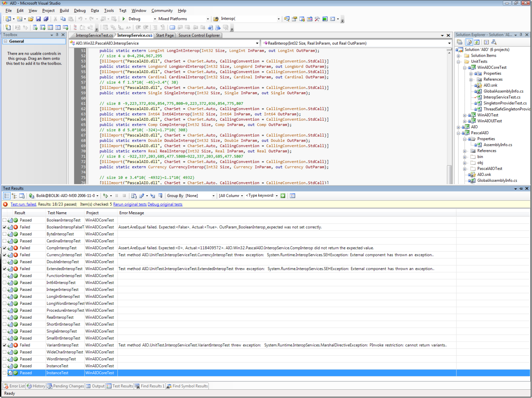Click the 'Type keyword' filter input field
This screenshot has height=398, width=532.
click(260, 196)
